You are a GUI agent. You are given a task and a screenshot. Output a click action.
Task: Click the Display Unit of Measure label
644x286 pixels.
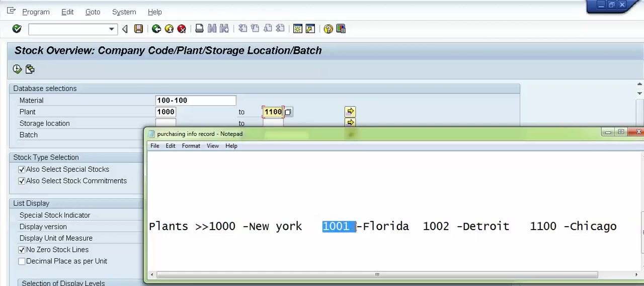pos(56,238)
